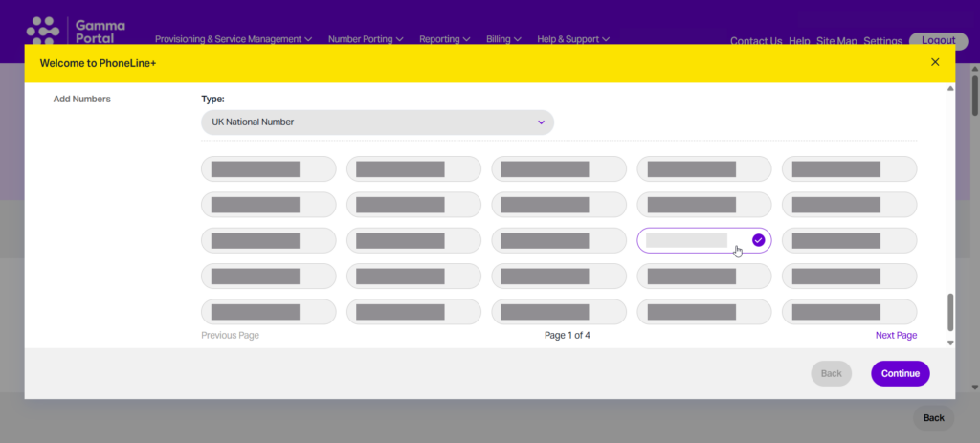Click the dialog scrollbar up arrow
Screen dimensions: 980x443
pos(950,89)
